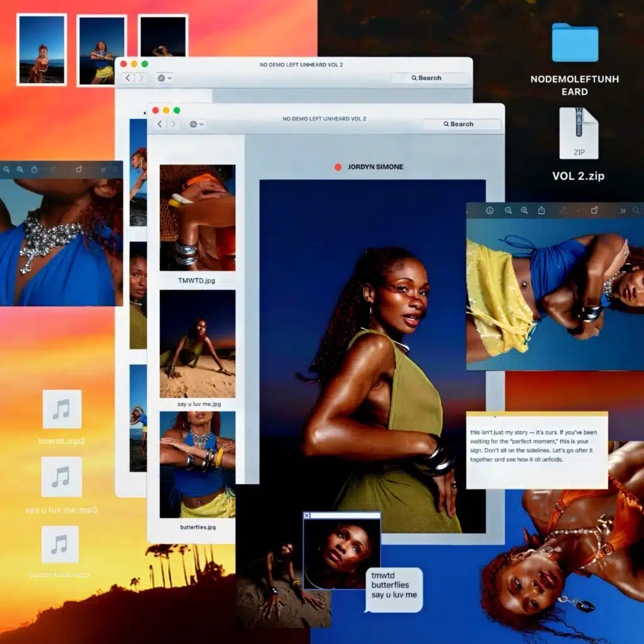Click the info icon in right image viewer toolbar
The image size is (644, 644).
tap(490, 211)
